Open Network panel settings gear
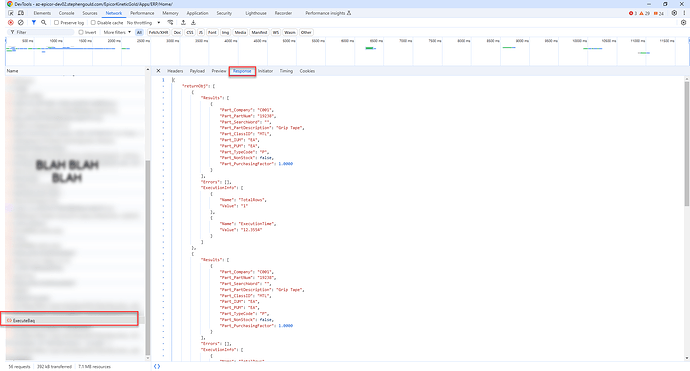690x371 pixels. (x=683, y=22)
